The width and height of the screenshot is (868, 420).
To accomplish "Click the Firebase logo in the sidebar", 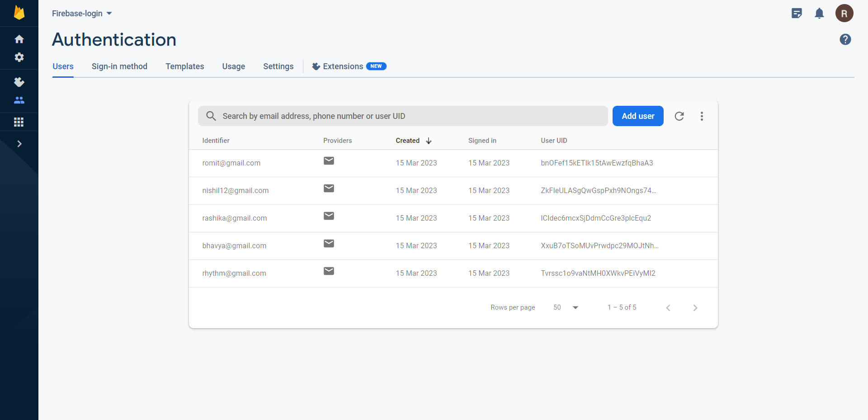I will point(19,13).
